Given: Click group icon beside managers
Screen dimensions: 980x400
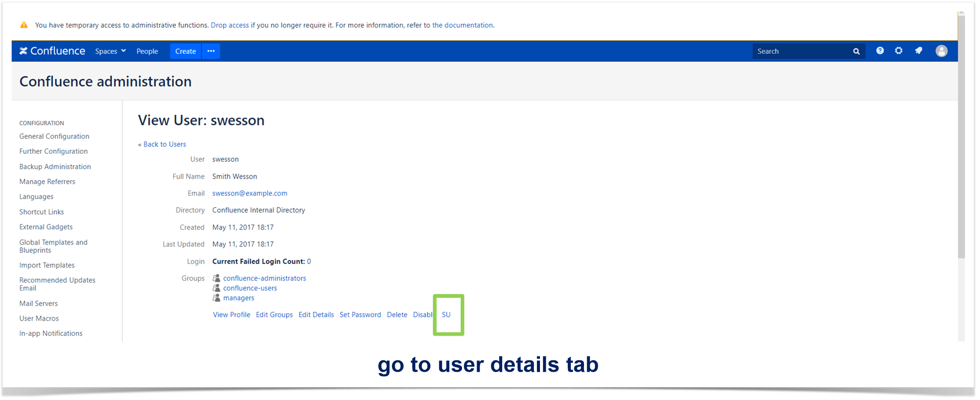Looking at the screenshot, I should tap(216, 298).
